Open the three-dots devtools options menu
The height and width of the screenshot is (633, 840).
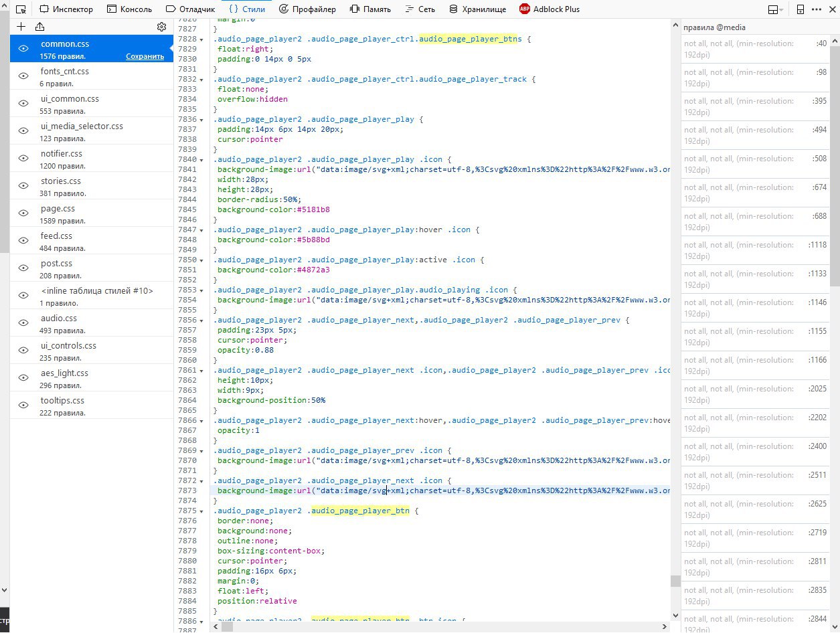[x=817, y=9]
